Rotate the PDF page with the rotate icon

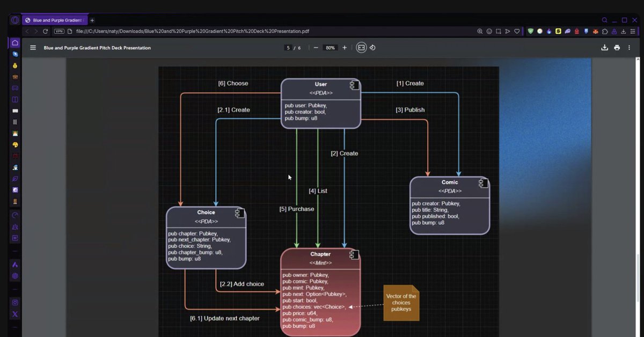tap(372, 47)
